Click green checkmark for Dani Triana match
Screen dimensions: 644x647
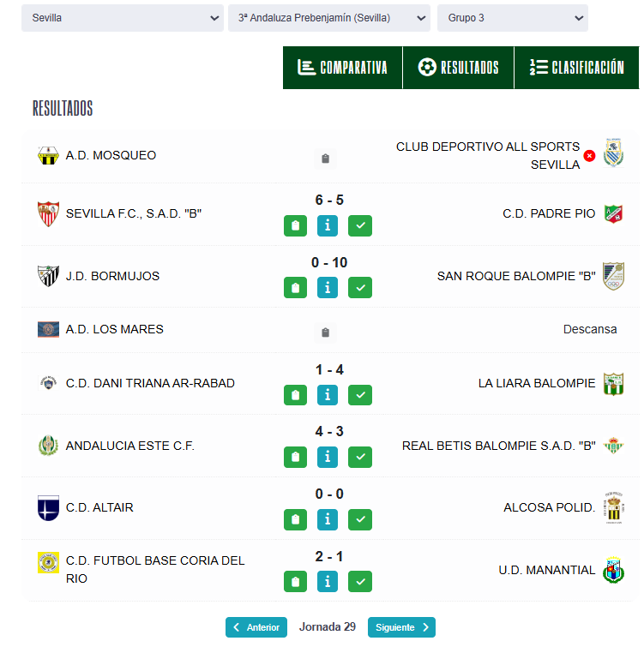click(360, 395)
